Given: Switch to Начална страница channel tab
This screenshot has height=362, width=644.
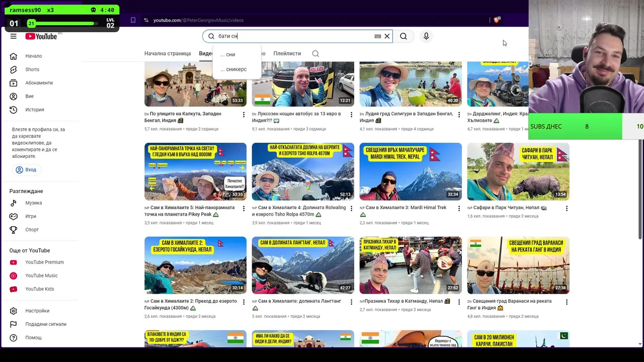Looking at the screenshot, I should [168, 53].
